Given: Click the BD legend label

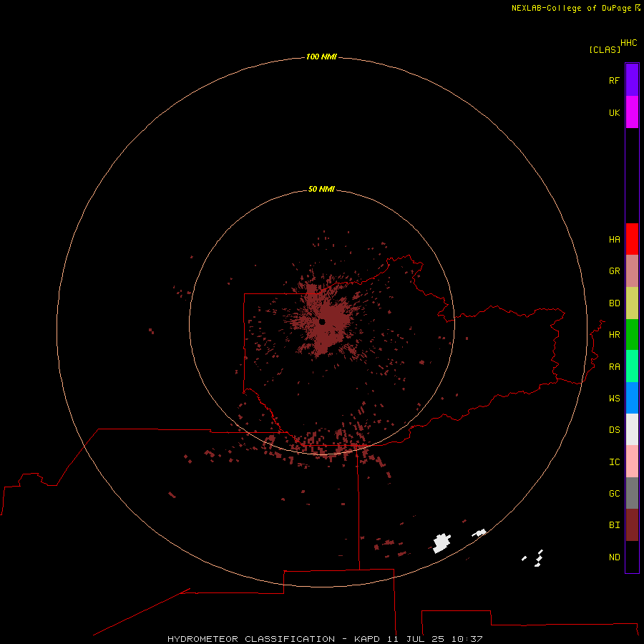Looking at the screenshot, I should pos(614,303).
